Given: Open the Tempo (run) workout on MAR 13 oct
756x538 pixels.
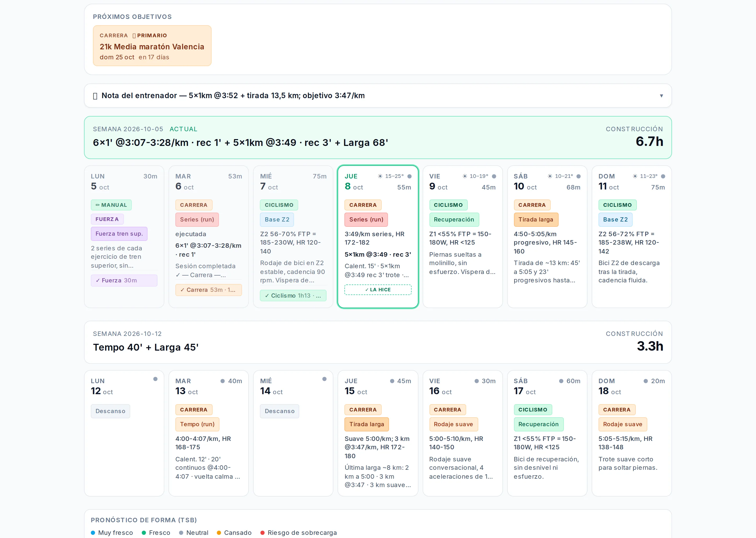Looking at the screenshot, I should click(197, 424).
